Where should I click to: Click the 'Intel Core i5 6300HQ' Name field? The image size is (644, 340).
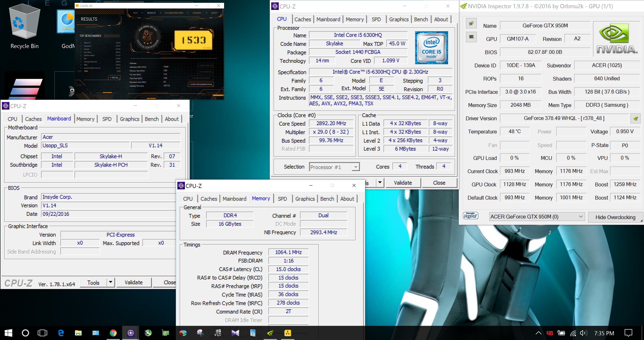coord(358,35)
